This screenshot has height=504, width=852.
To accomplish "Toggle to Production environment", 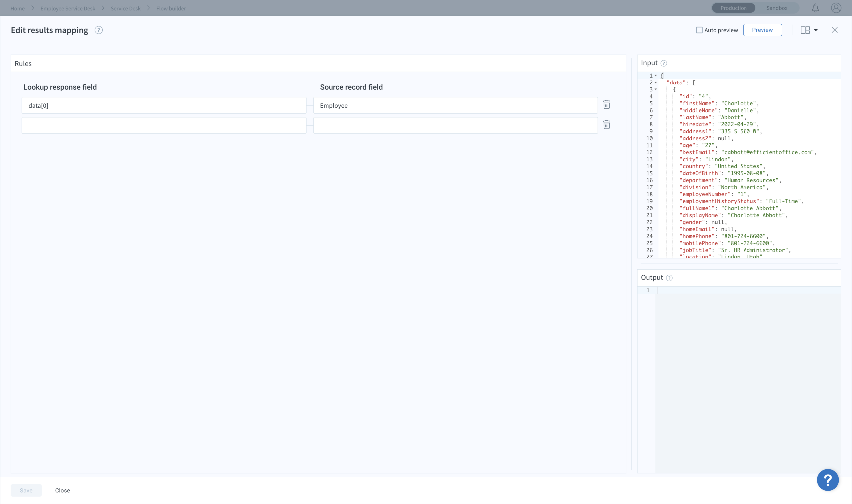I will pyautogui.click(x=733, y=8).
